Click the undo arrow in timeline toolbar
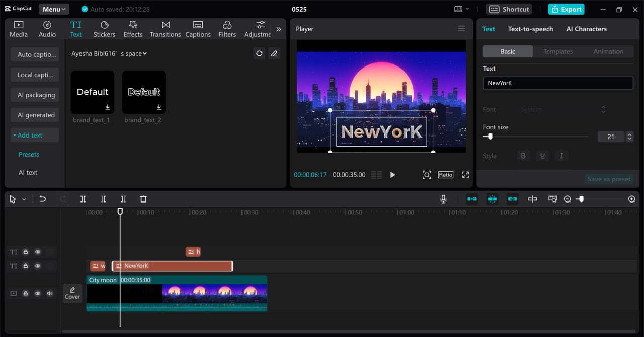Viewport: 644px width, 337px height. coord(43,199)
